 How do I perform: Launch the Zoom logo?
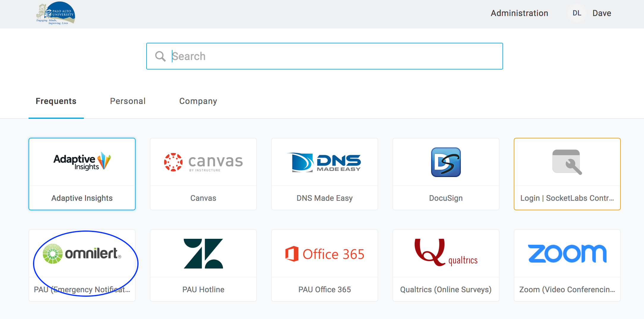point(567,254)
